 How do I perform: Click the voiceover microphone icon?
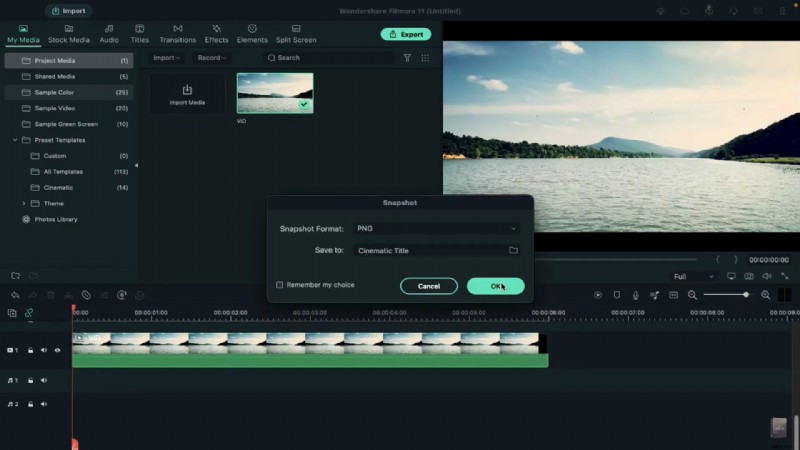coord(636,295)
